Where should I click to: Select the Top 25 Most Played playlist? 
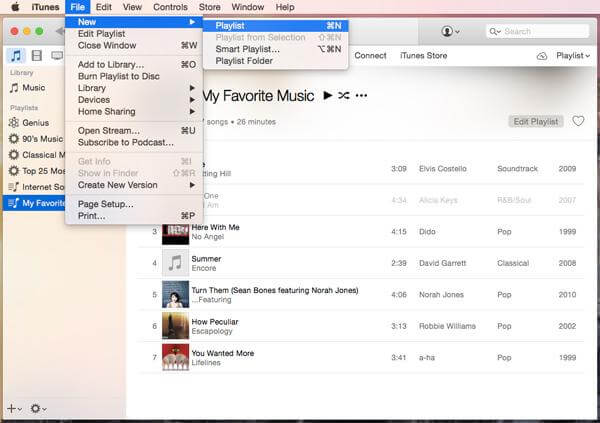coord(35,171)
